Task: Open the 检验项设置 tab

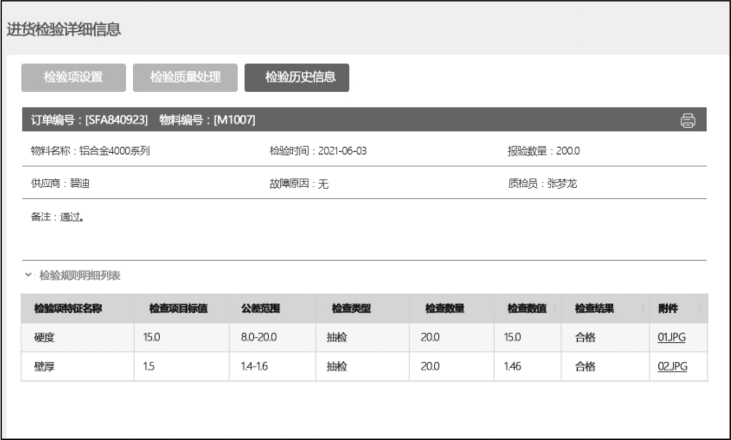Action: click(x=73, y=77)
